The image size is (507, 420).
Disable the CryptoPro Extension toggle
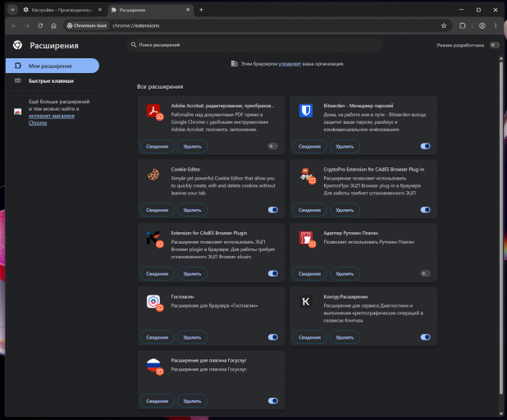[425, 210]
